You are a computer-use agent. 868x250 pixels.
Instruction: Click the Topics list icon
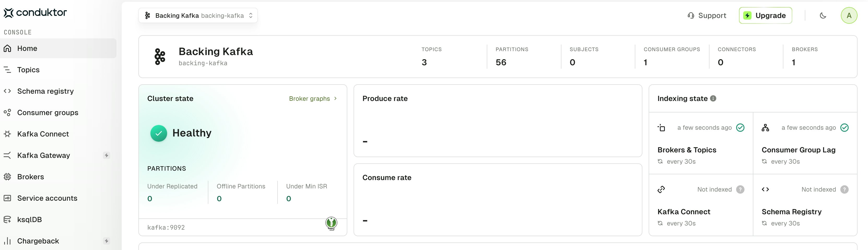coord(7,70)
